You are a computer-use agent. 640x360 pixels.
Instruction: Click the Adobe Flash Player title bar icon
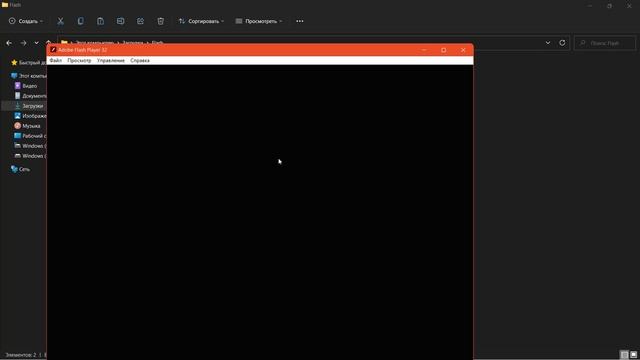(53, 50)
